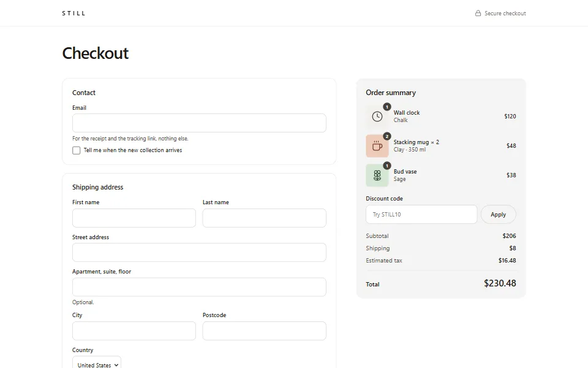Click the receipt and tracking link hint text
This screenshot has width=588, height=368.
coord(130,139)
